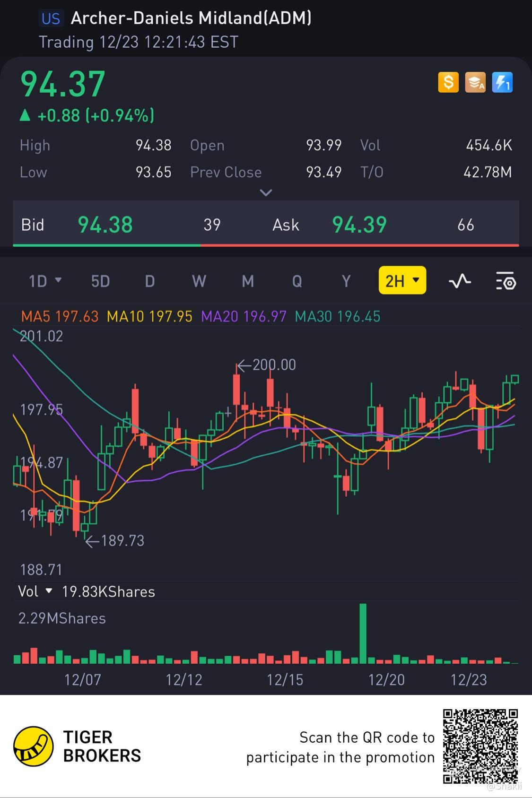Tap the Scan the QR code promotion text
This screenshot has height=798, width=532.
tap(340, 747)
